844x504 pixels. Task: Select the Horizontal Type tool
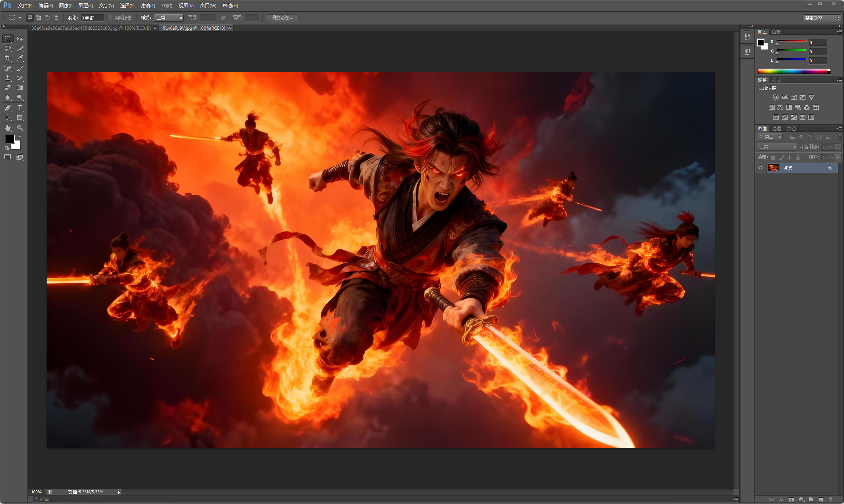coord(20,108)
